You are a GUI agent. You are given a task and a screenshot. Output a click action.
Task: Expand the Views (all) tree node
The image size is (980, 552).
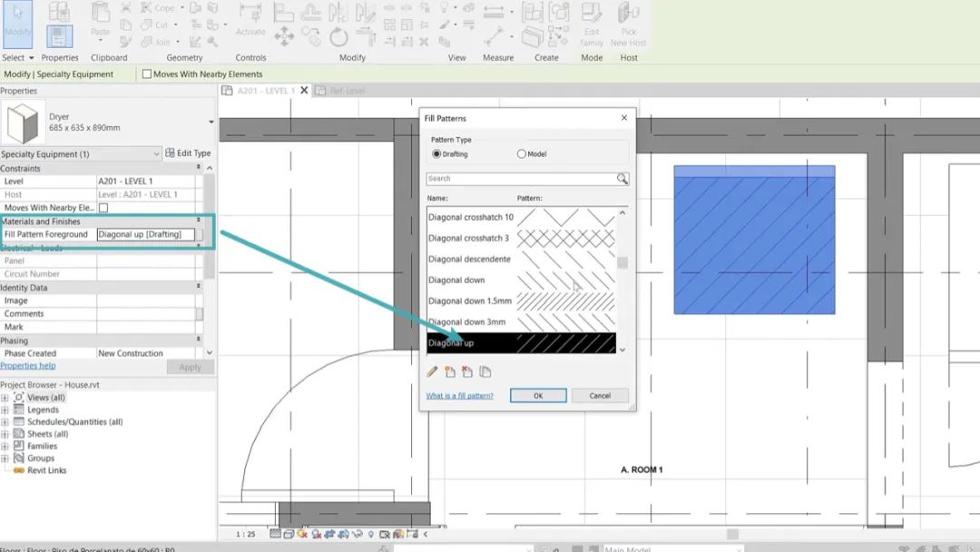(x=5, y=398)
